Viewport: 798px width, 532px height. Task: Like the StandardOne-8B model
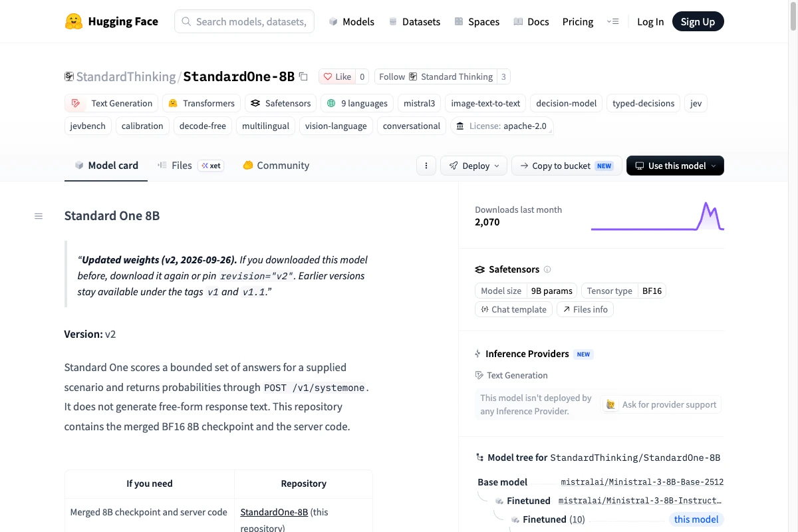pos(337,76)
